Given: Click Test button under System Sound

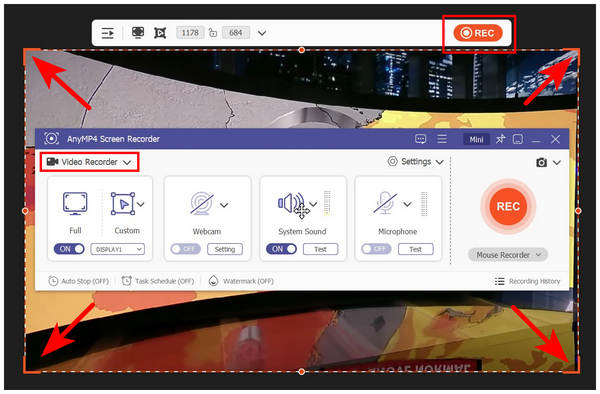Looking at the screenshot, I should click(321, 249).
